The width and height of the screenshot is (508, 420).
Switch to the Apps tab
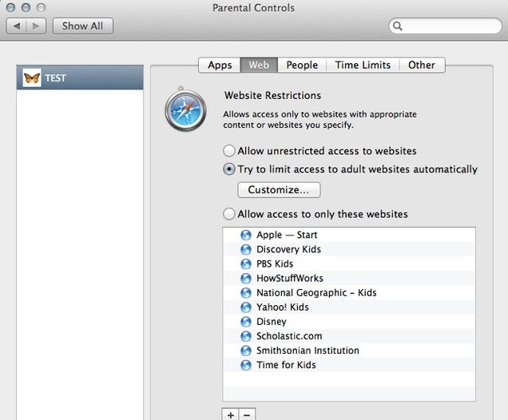220,65
